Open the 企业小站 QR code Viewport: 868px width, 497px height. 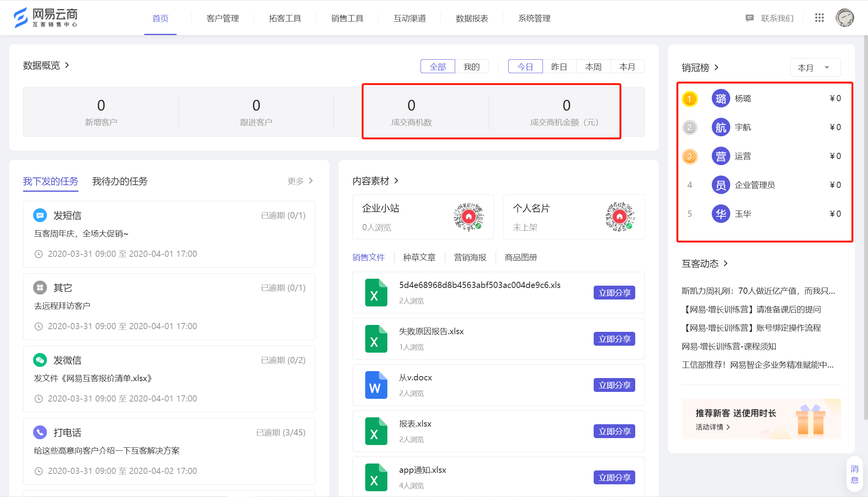tap(469, 217)
